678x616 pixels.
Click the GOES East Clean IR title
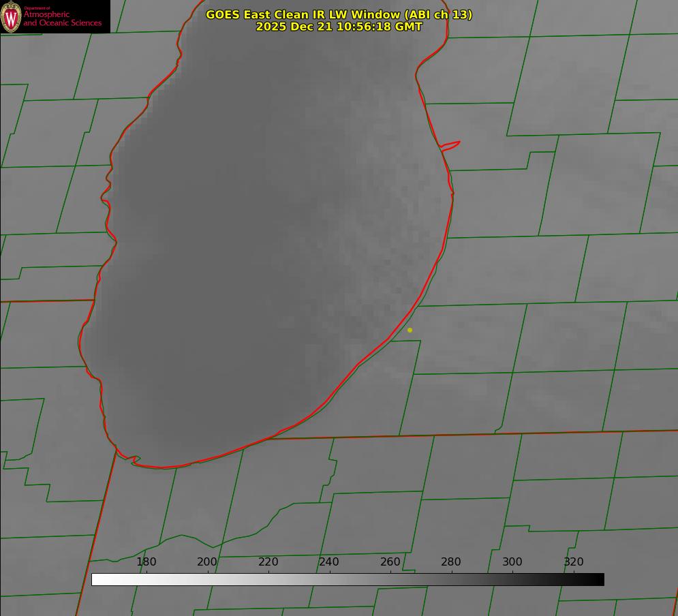click(x=339, y=14)
